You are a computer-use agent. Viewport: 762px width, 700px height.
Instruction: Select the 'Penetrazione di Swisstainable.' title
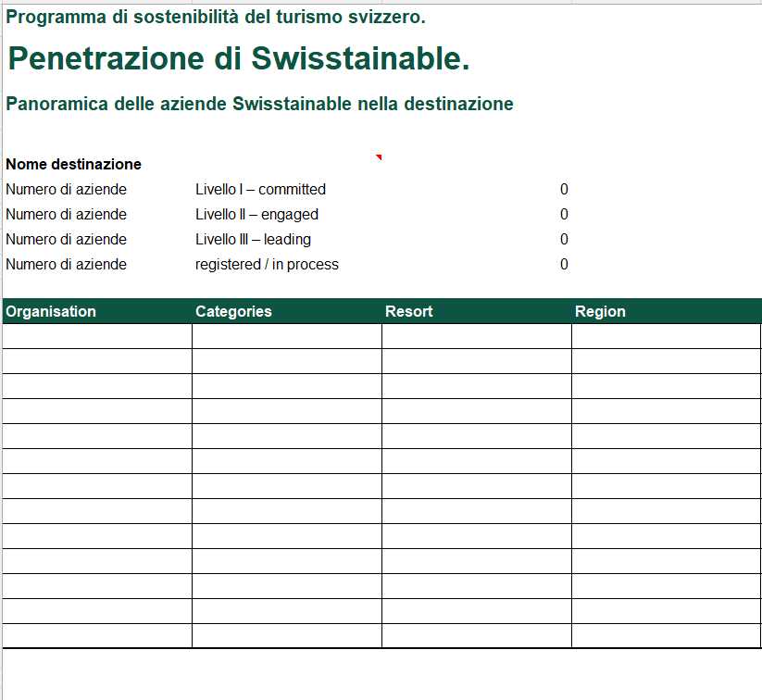pos(239,59)
